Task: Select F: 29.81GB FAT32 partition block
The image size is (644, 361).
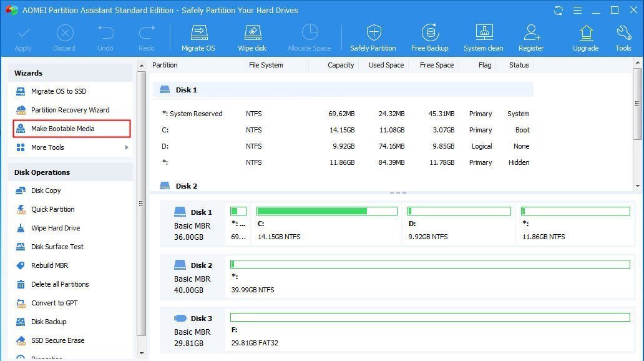Action: [430, 330]
